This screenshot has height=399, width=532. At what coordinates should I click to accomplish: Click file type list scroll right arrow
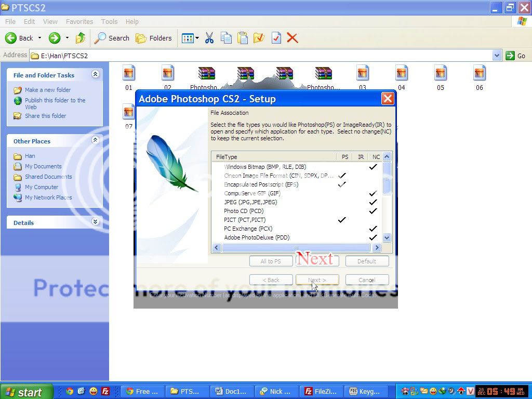pyautogui.click(x=376, y=248)
